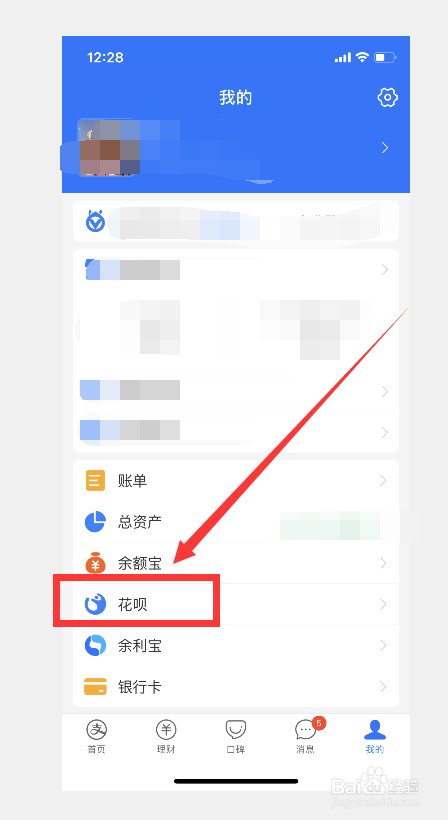
Task: Select the 我的 profile tab
Action: (x=375, y=736)
